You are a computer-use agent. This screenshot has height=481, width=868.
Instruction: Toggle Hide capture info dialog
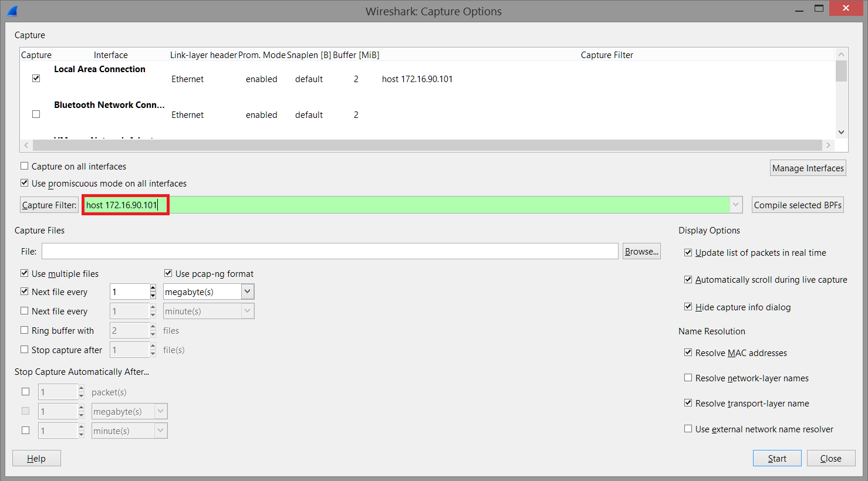pyautogui.click(x=688, y=307)
